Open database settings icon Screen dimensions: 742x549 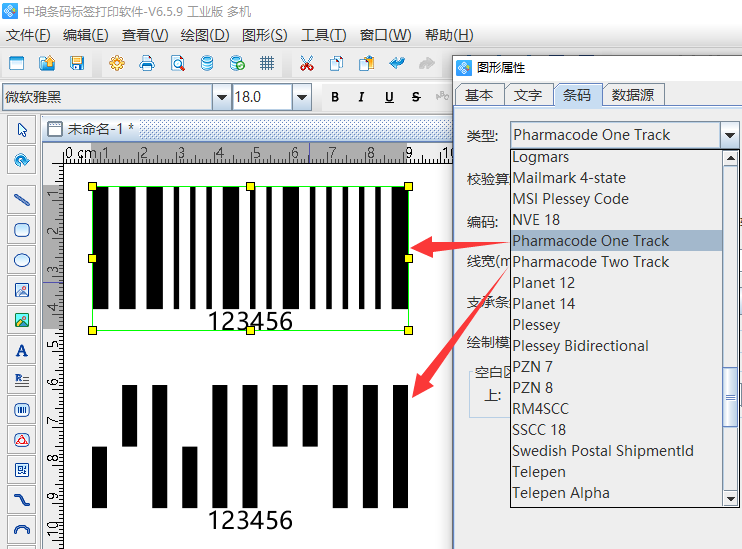pyautogui.click(x=207, y=63)
